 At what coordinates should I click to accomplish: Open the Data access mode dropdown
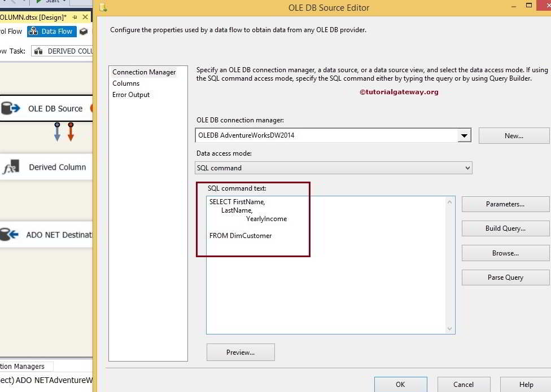pyautogui.click(x=466, y=168)
